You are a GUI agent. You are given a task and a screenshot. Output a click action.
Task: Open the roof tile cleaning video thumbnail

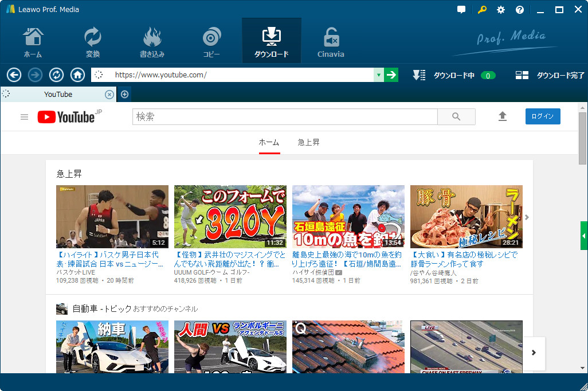[348, 347]
